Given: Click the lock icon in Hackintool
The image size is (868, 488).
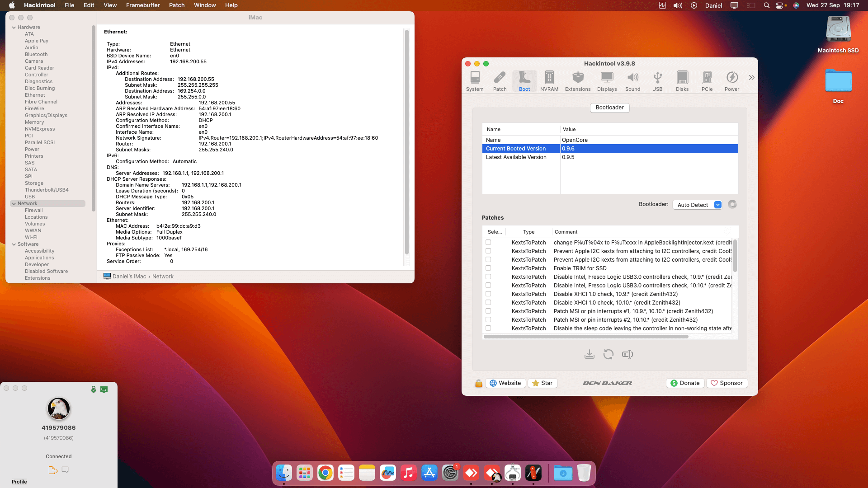Looking at the screenshot, I should (x=478, y=383).
